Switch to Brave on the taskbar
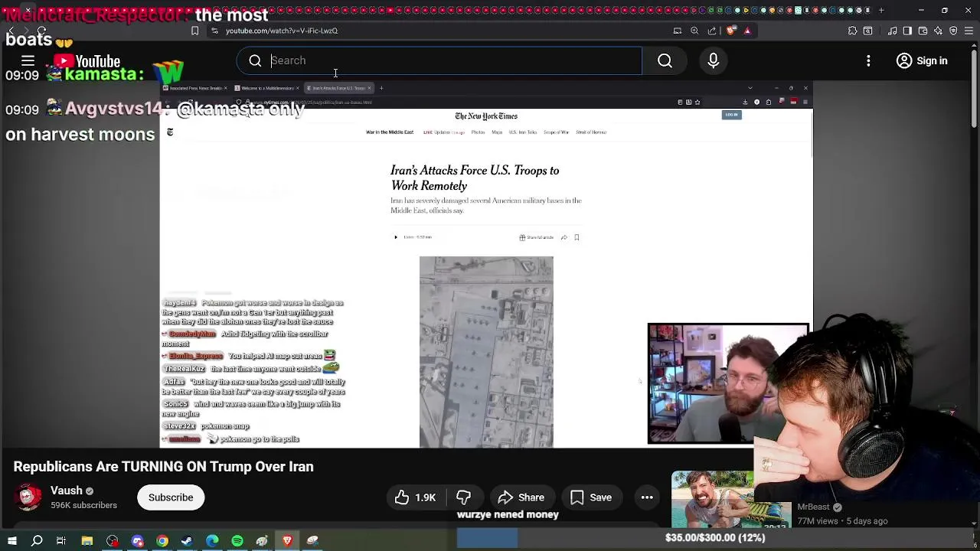The image size is (980, 551). [x=288, y=541]
